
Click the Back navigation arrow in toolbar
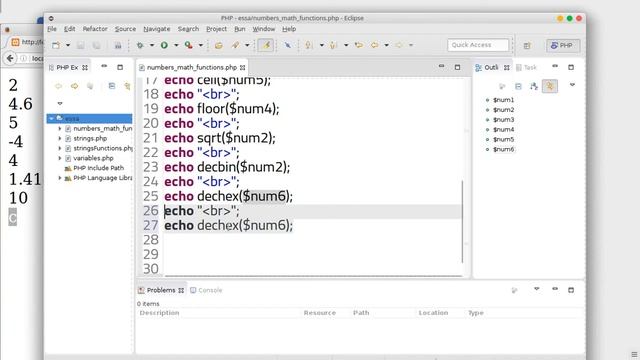[374, 45]
